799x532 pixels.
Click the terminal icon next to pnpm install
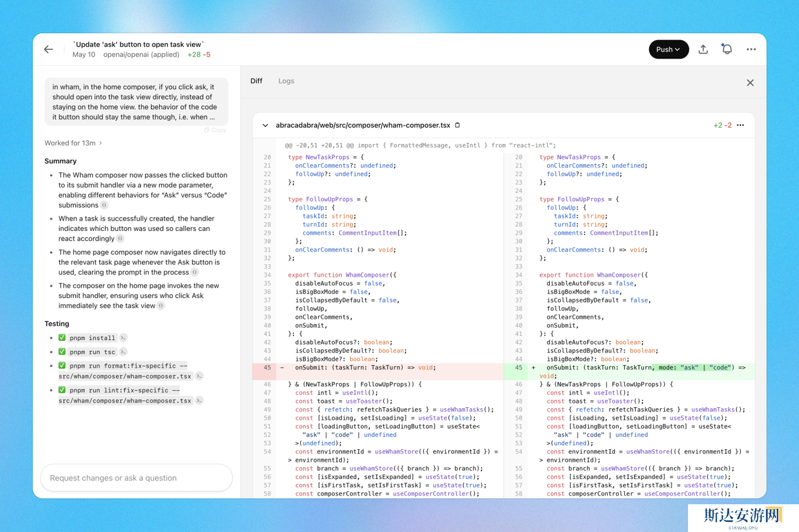(123, 338)
